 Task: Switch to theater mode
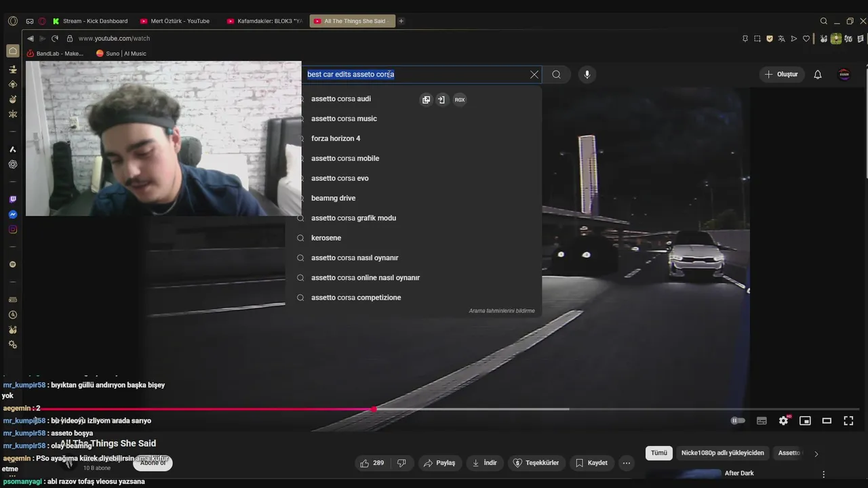coord(827,421)
